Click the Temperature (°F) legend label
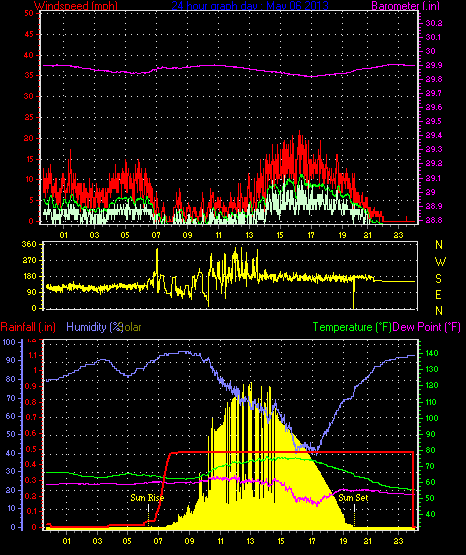 click(352, 327)
